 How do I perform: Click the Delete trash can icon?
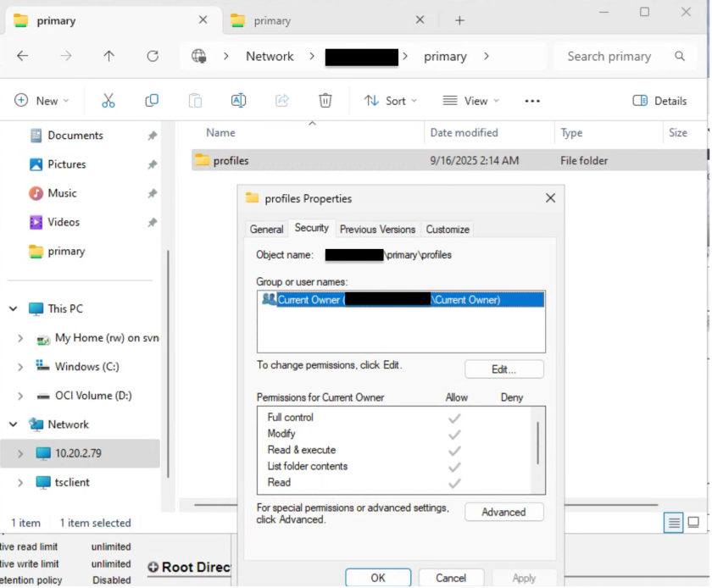pyautogui.click(x=325, y=101)
